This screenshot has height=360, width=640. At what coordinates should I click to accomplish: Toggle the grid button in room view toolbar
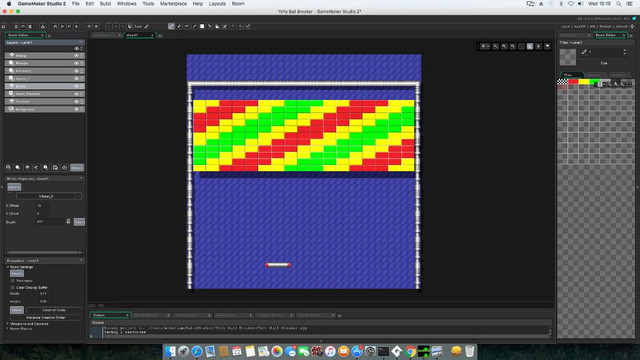(484, 47)
